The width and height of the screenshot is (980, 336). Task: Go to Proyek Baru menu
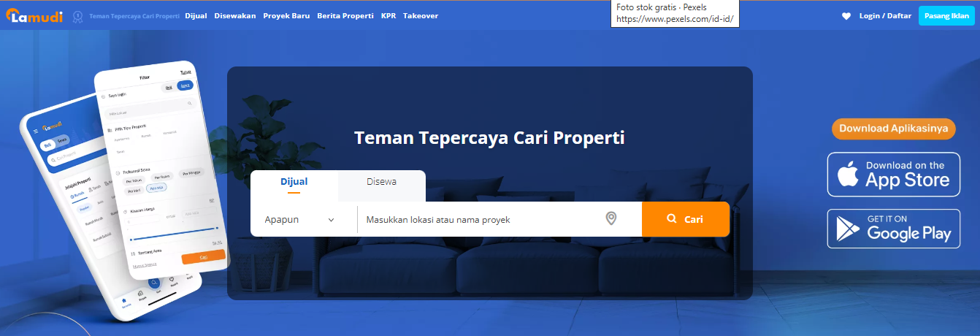tap(286, 15)
